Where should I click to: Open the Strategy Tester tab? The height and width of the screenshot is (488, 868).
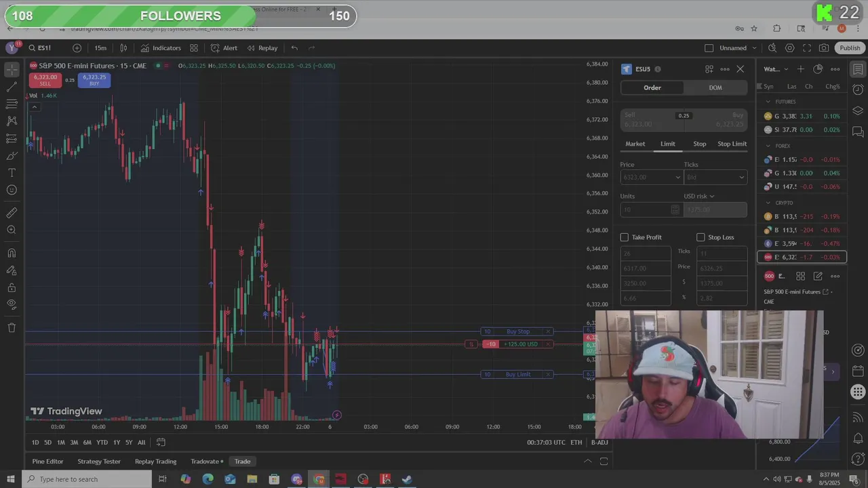[99, 462]
